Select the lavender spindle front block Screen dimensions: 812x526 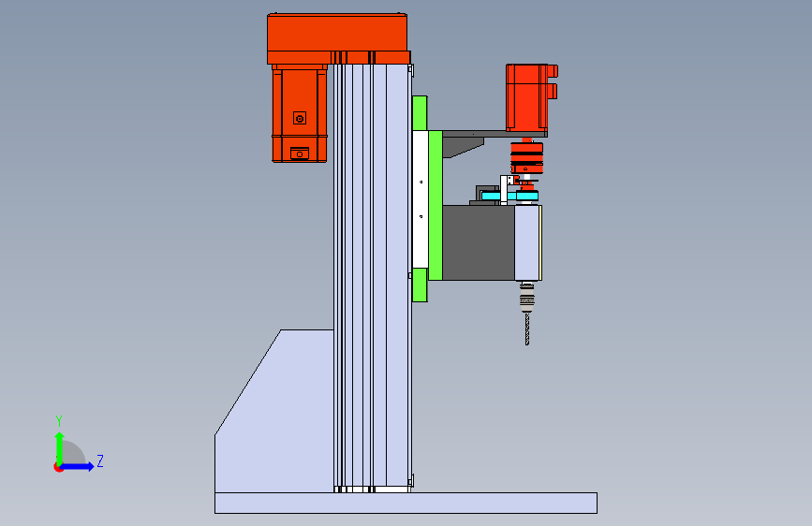[526, 242]
